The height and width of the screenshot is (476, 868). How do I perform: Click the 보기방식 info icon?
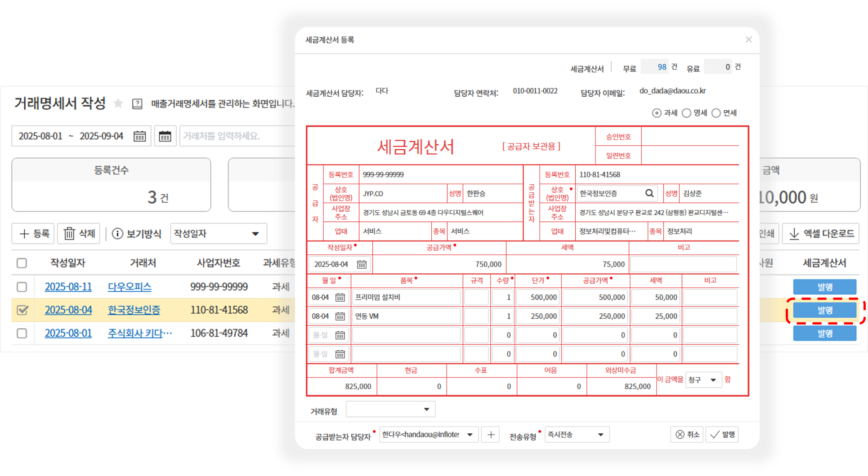click(117, 234)
